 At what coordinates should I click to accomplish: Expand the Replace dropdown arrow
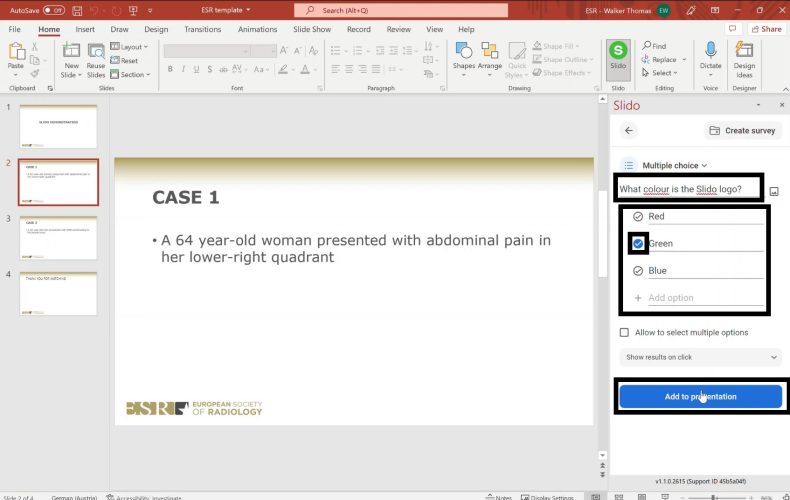[x=684, y=59]
